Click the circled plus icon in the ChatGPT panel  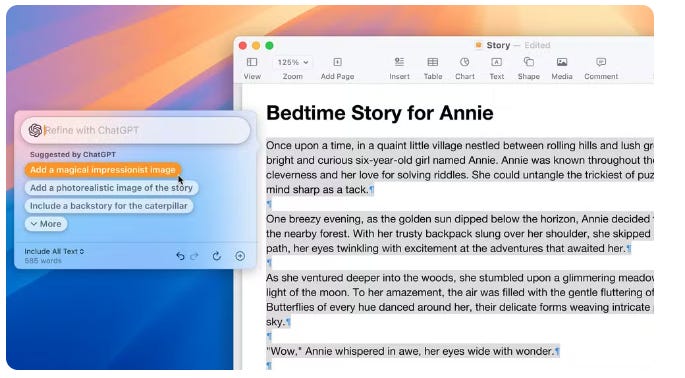pos(240,256)
